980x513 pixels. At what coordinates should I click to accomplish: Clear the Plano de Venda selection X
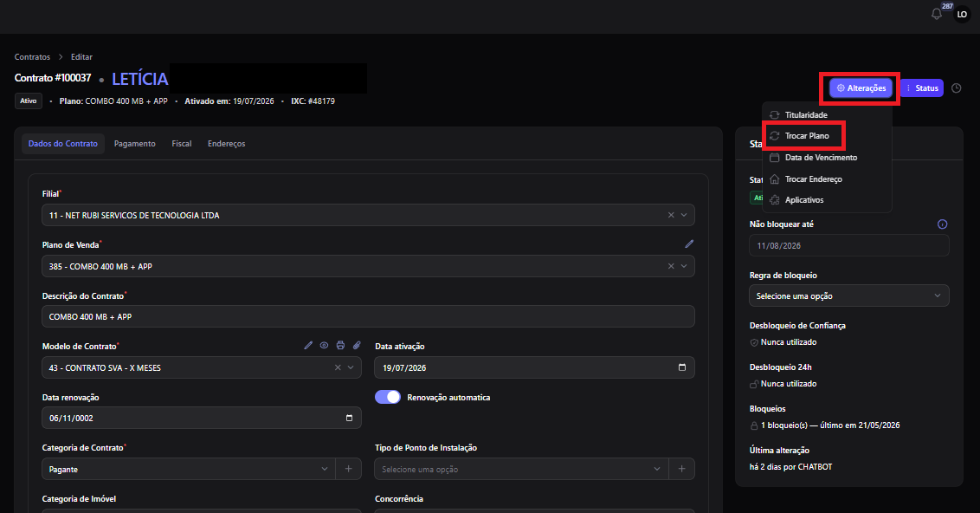671,266
